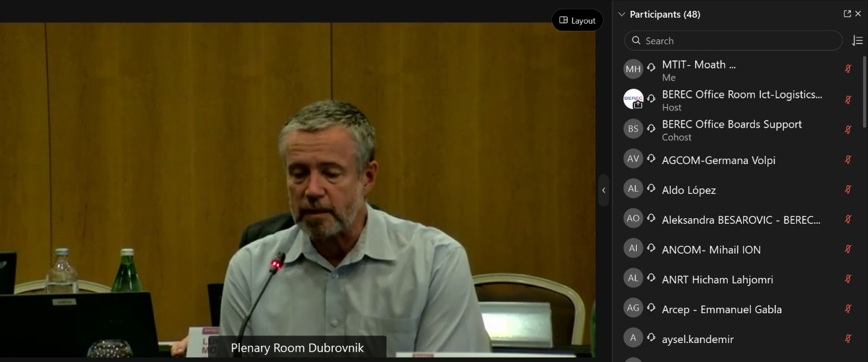868x362 pixels.
Task: Toggle muted mic icon for Aldo López
Action: 848,189
